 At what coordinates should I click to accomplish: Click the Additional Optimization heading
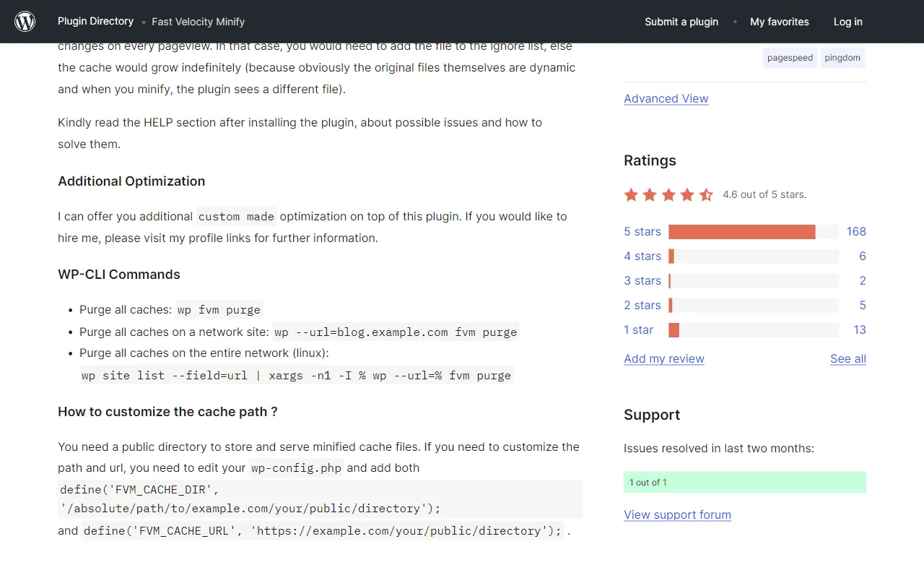pos(131,181)
